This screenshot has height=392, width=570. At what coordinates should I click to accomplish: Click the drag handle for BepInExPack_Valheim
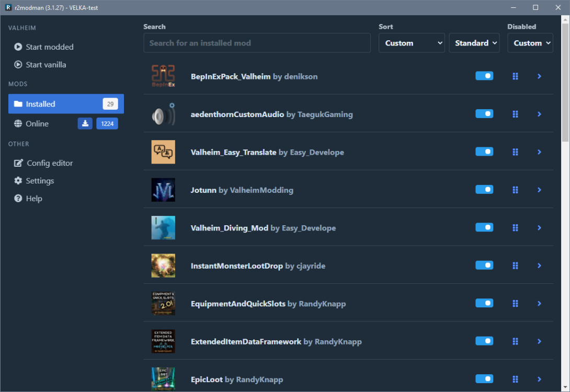tap(515, 76)
